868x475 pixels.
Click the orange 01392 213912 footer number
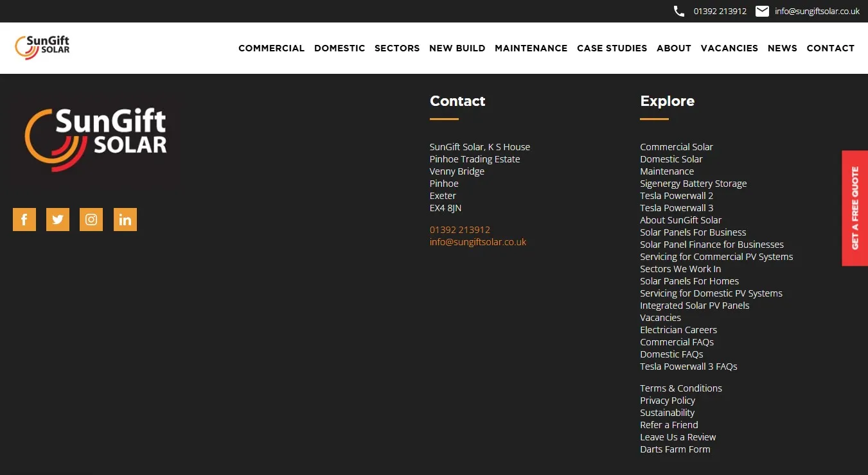pyautogui.click(x=460, y=230)
